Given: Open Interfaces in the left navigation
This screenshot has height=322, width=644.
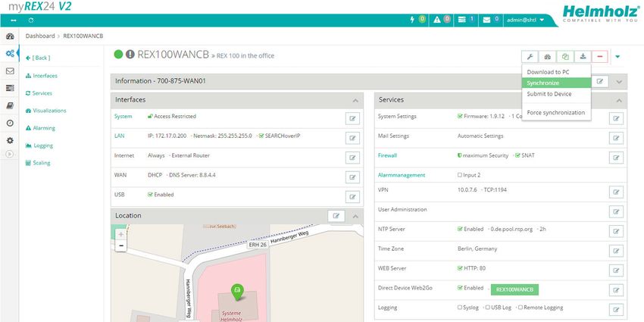Looking at the screenshot, I should 41,76.
